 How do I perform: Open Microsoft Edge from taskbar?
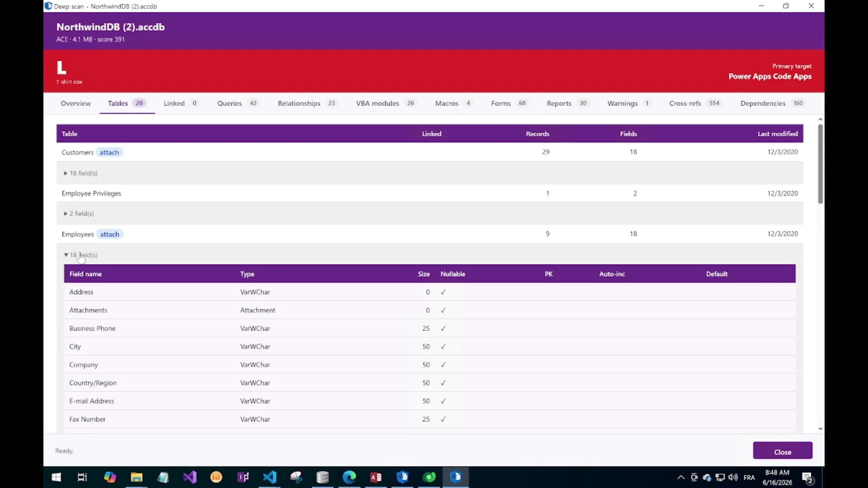coord(349,477)
